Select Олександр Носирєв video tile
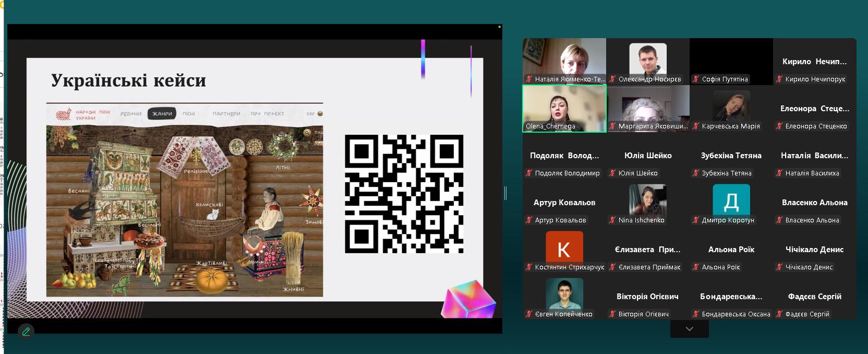This screenshot has width=868, height=354. (648, 61)
